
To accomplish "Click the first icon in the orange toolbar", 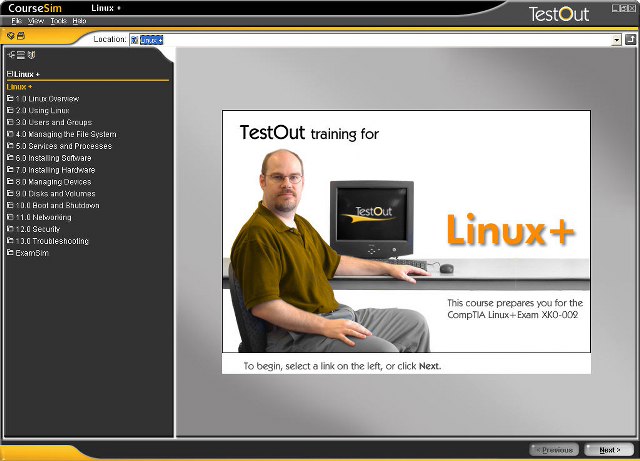I will pyautogui.click(x=11, y=36).
